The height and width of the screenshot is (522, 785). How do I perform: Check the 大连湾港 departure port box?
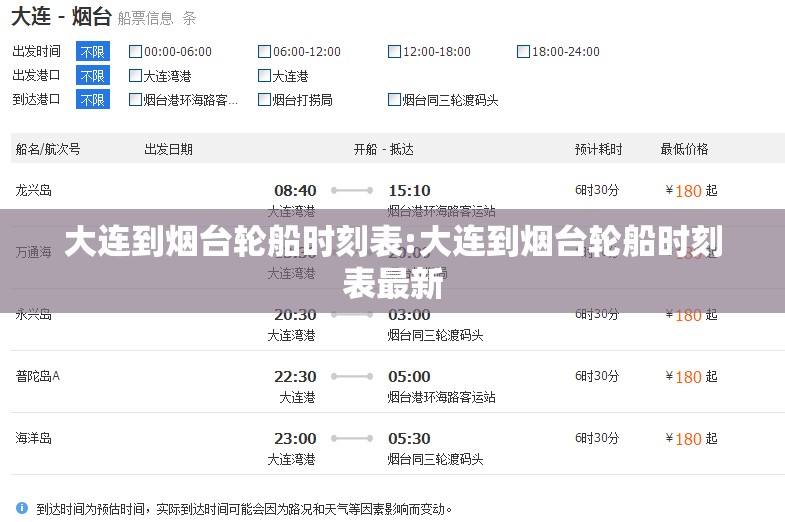click(x=135, y=76)
